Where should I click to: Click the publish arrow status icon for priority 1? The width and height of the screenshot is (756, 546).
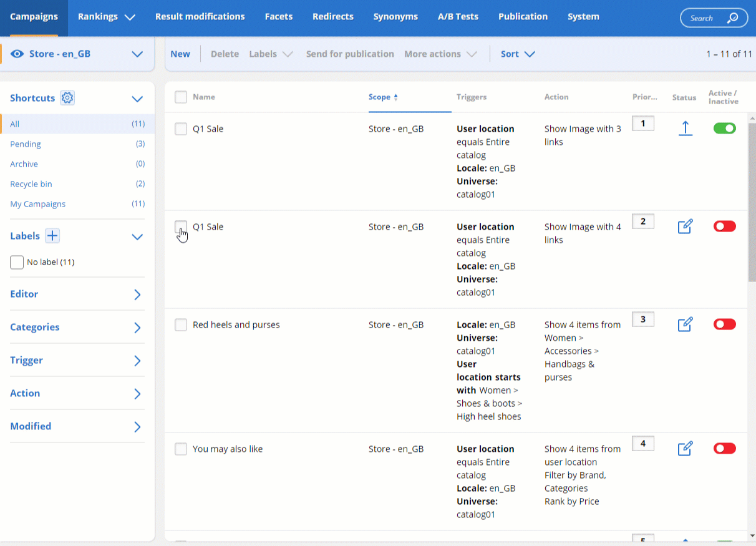(685, 129)
